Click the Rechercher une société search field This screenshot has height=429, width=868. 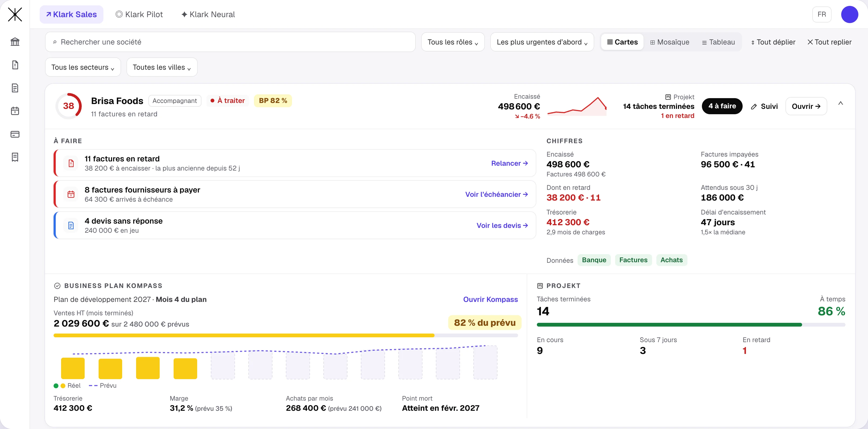[230, 42]
